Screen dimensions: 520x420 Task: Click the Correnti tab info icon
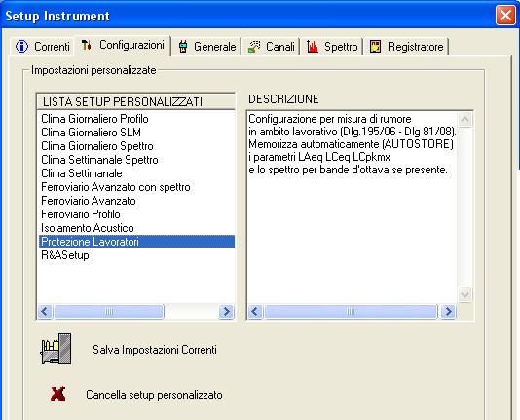(21, 46)
